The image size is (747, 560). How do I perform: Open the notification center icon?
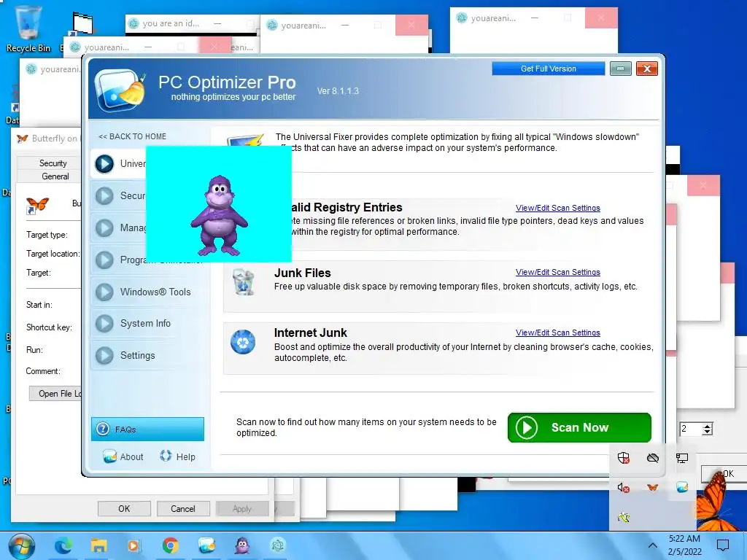[723, 545]
